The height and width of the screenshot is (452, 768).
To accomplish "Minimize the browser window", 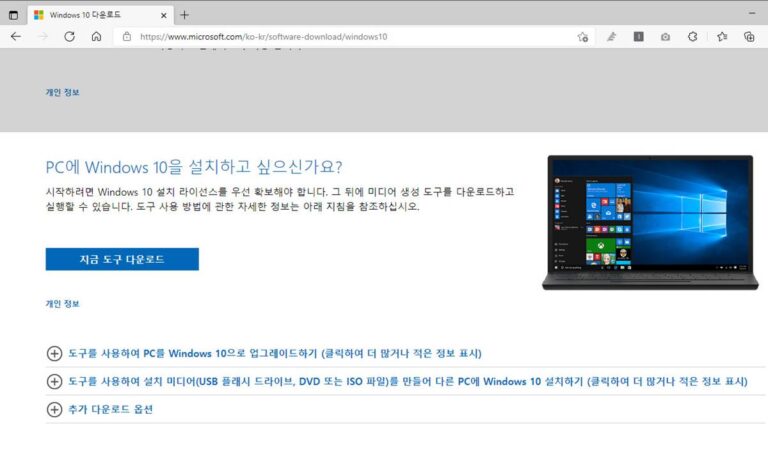I will pos(752,13).
